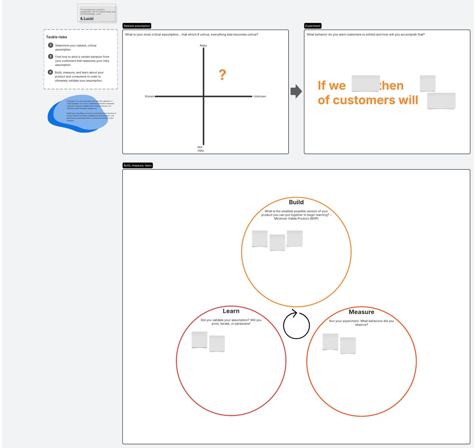Click the step 1 number badge
Image resolution: width=476 pixels, height=448 pixels.
pyautogui.click(x=51, y=45)
